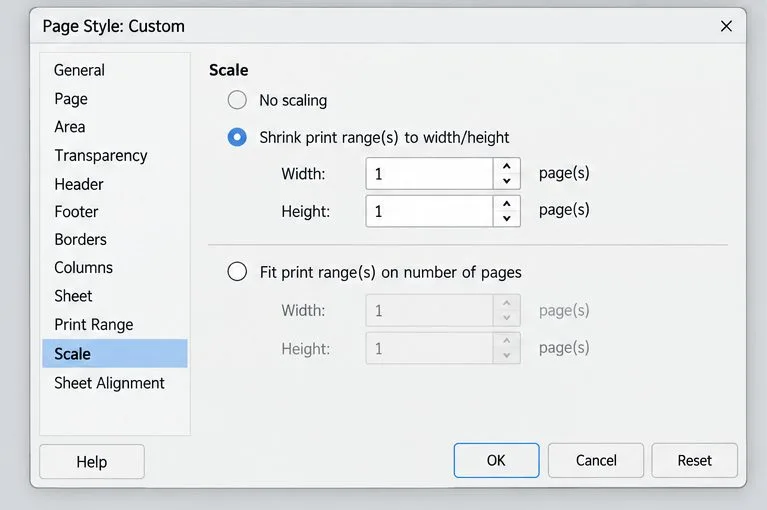767x510 pixels.
Task: Click the disabled Fit Height down arrow
Action: (507, 355)
